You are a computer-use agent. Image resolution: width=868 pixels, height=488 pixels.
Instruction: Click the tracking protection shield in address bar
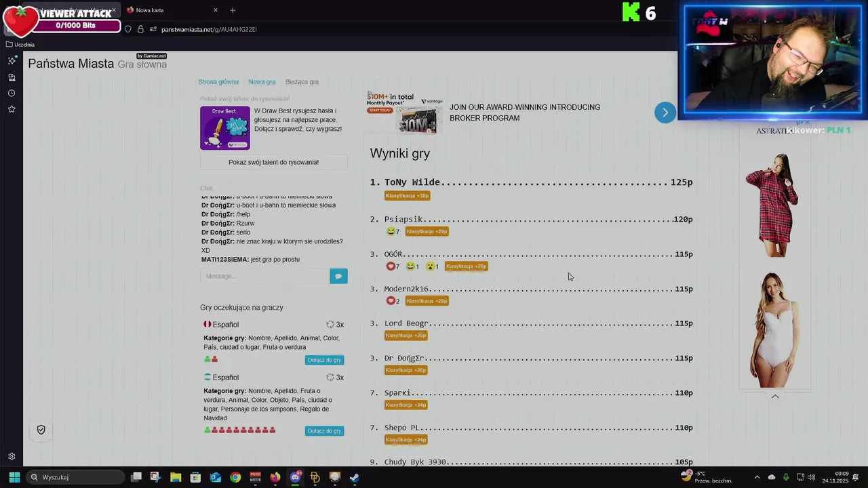tap(127, 29)
